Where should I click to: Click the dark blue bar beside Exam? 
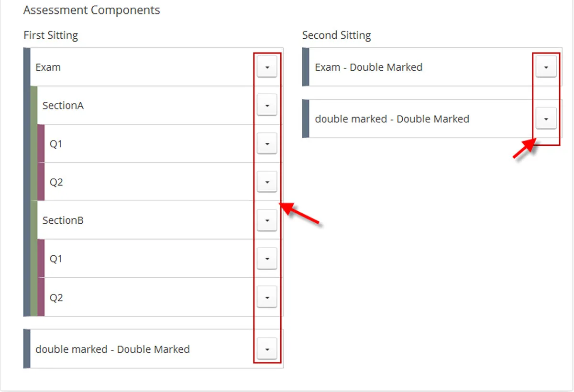(26, 67)
